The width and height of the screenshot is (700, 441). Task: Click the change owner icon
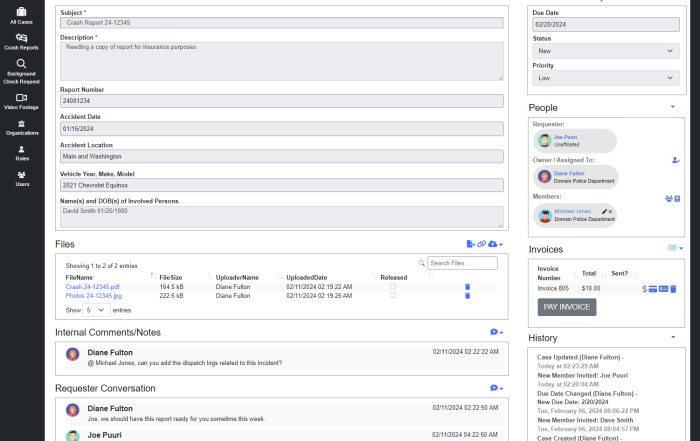point(676,160)
